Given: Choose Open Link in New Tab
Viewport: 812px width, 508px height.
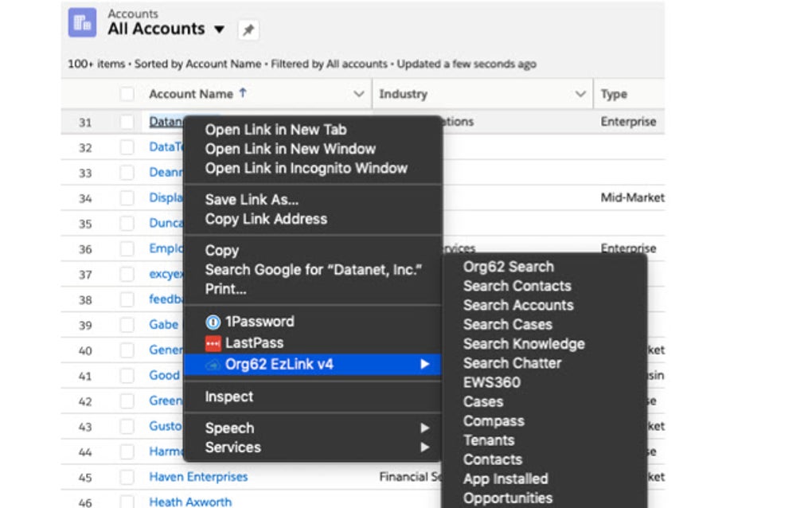Looking at the screenshot, I should [275, 130].
